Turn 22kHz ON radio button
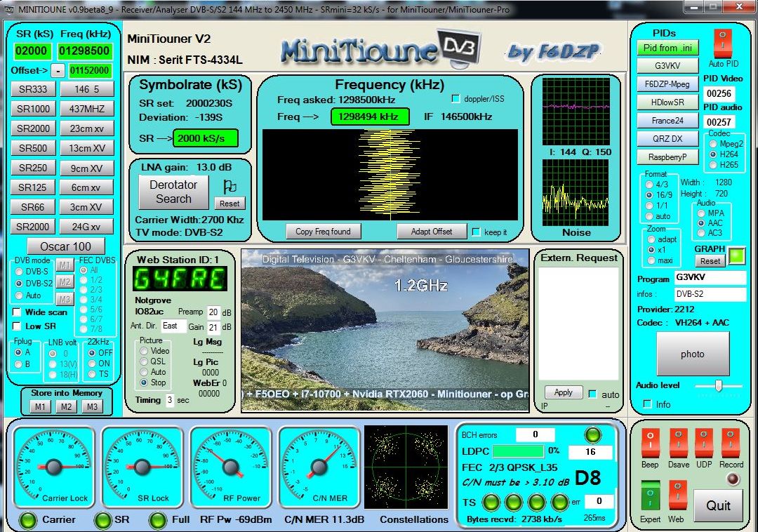Image resolution: width=758 pixels, height=532 pixels. [92, 364]
